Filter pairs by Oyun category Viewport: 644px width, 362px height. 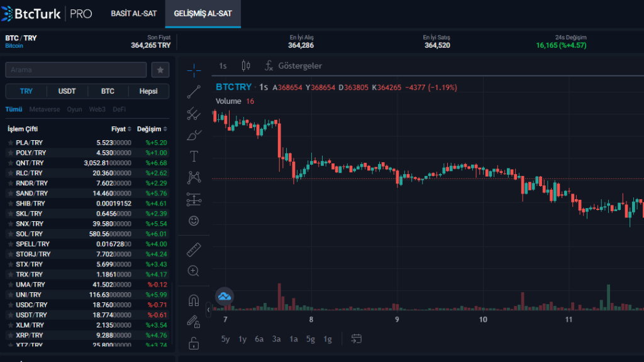(74, 109)
